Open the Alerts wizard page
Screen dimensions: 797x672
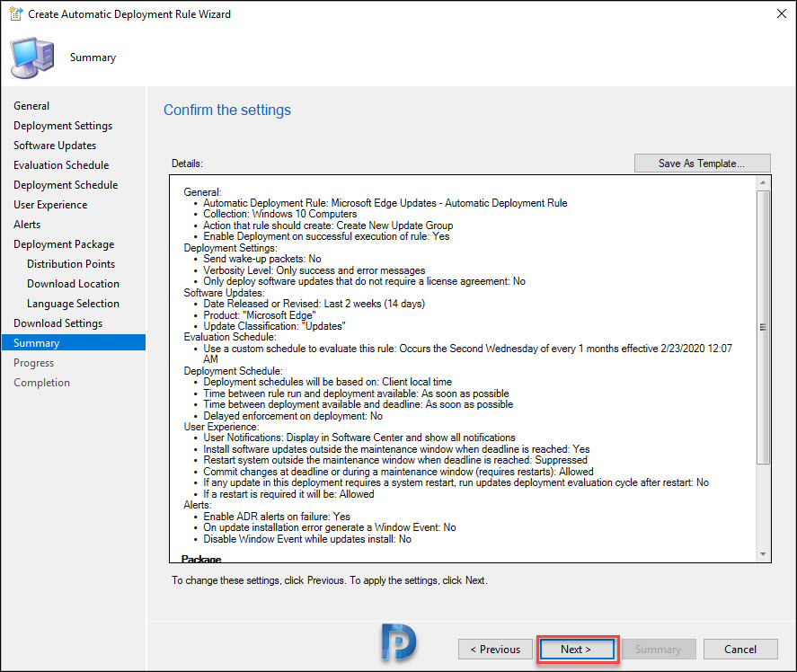[x=27, y=225]
